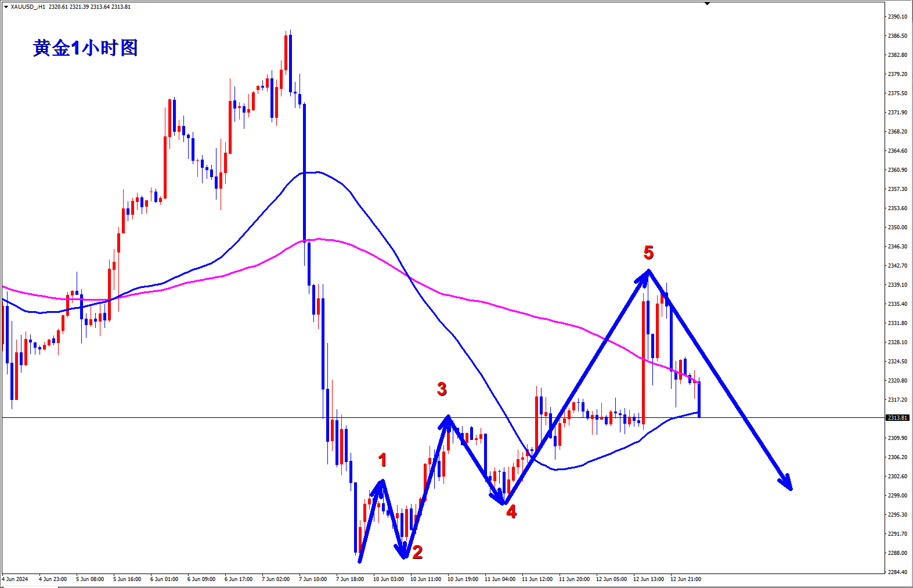The width and height of the screenshot is (913, 588).
Task: Click the 2350.00 price axis label
Action: tap(897, 228)
